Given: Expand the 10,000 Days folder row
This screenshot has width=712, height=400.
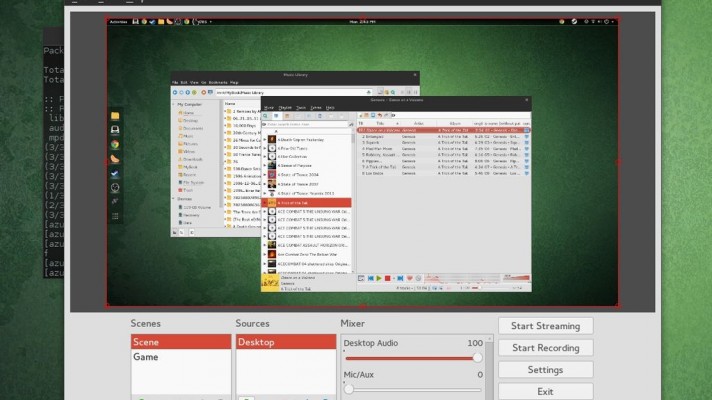Looking at the screenshot, I should tap(225, 125).
